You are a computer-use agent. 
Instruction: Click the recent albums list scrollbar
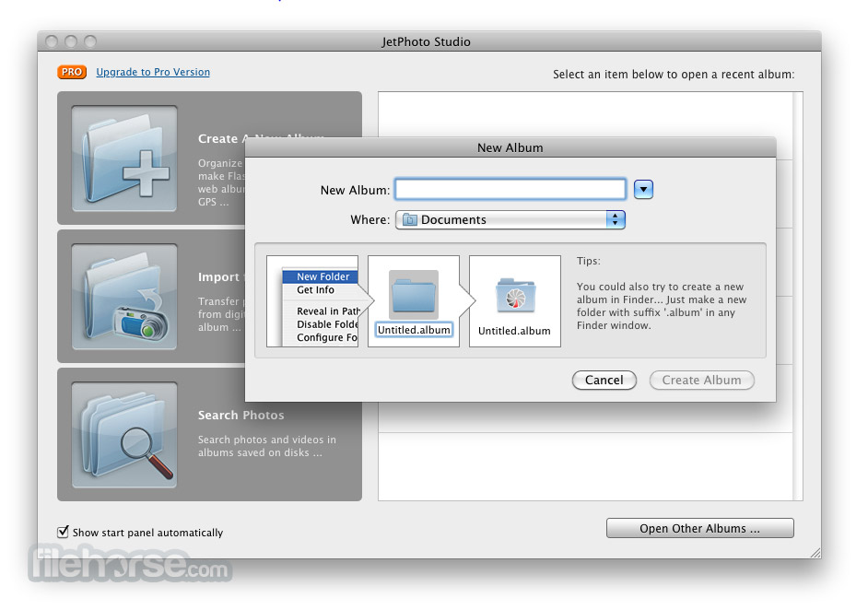click(x=798, y=296)
